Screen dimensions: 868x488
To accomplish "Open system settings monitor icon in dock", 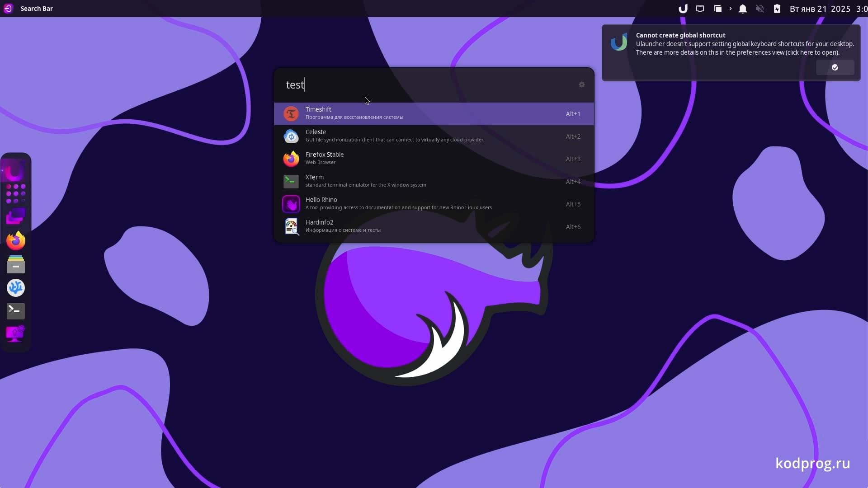I will click(x=16, y=334).
